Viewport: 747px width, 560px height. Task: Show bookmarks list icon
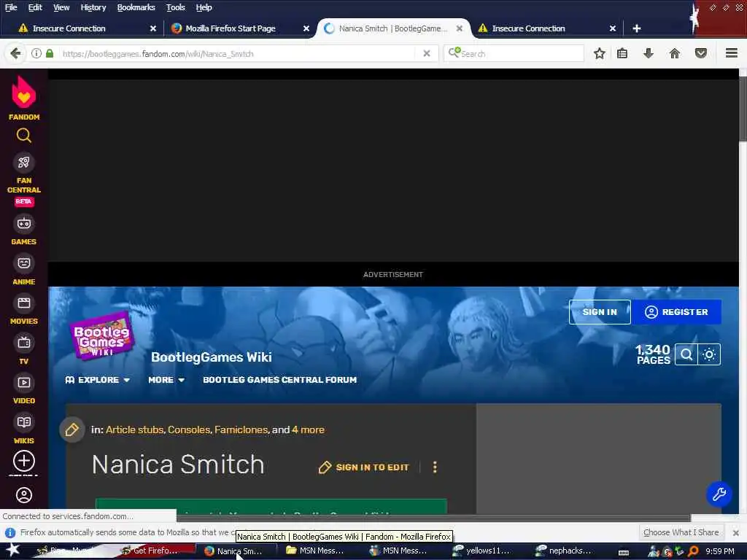pos(622,53)
